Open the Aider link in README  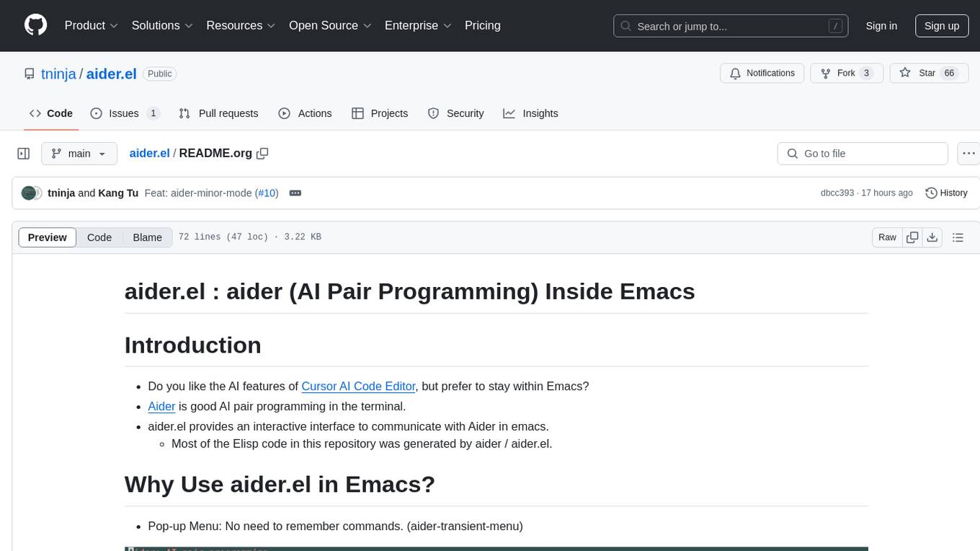click(161, 406)
